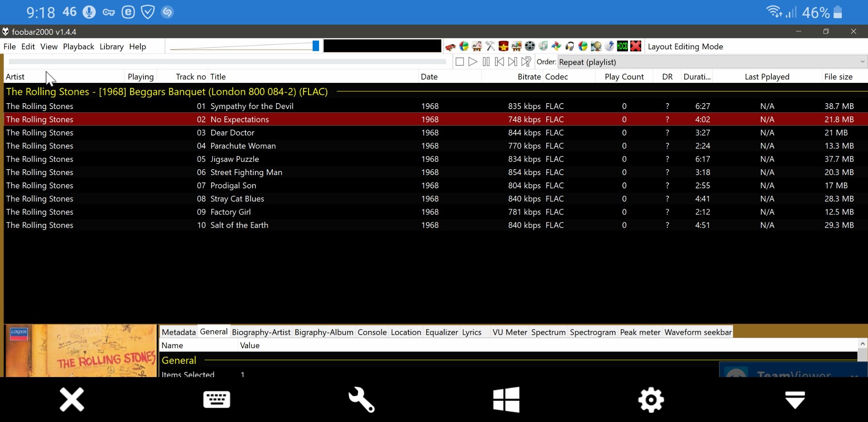Open the Edit menu
This screenshot has width=868, height=422.
coord(28,46)
